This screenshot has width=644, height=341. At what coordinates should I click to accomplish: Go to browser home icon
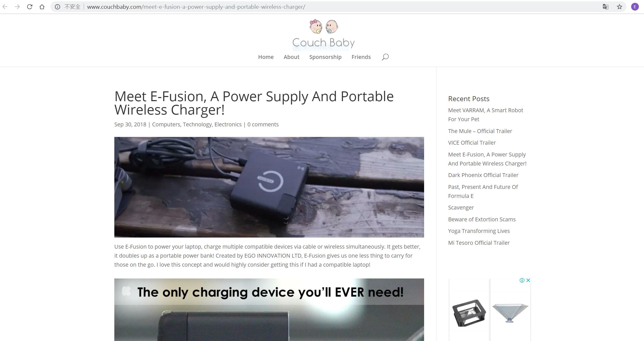42,7
